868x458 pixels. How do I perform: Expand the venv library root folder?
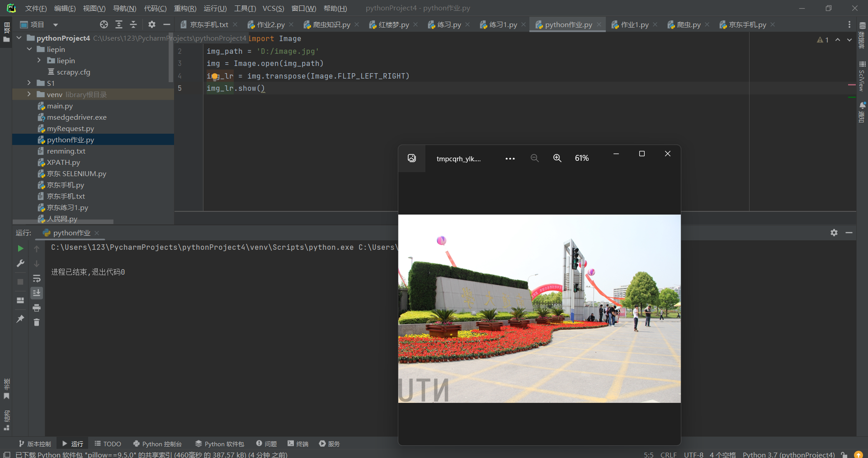[29, 94]
